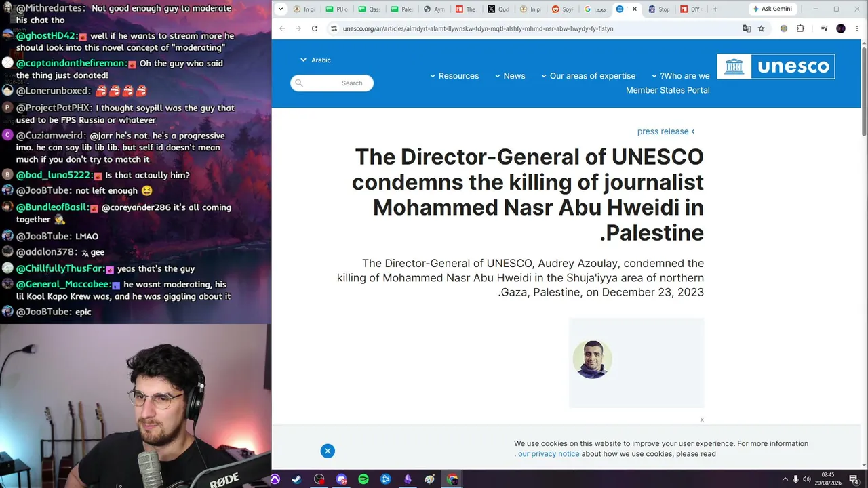Expand the Arabic language selector
The image size is (868, 488).
click(x=316, y=60)
